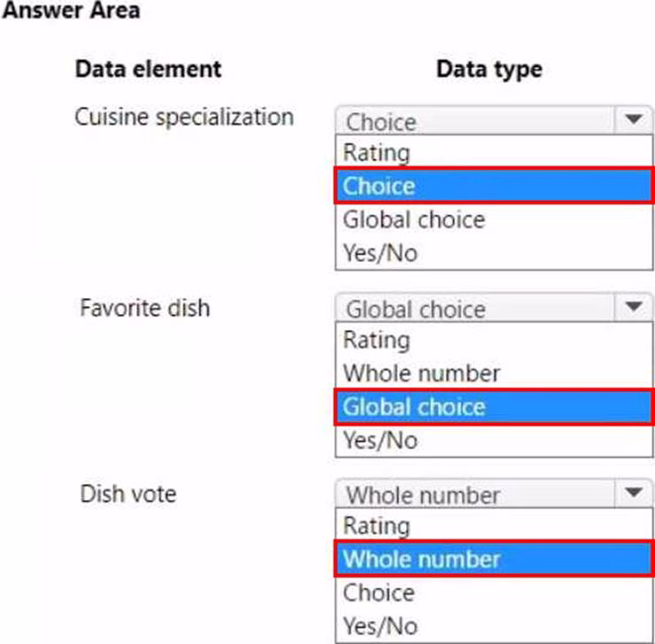Pick Global choice in Cuisine specialization list
The height and width of the screenshot is (644, 655).
point(414,219)
